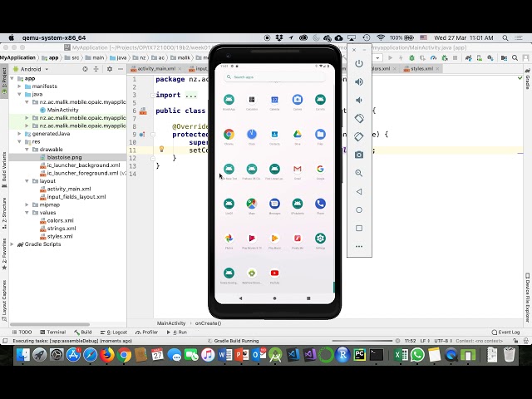Image resolution: width=532 pixels, height=399 pixels.
Task: Expand Gradle Scripts node
Action: pyautogui.click(x=12, y=244)
